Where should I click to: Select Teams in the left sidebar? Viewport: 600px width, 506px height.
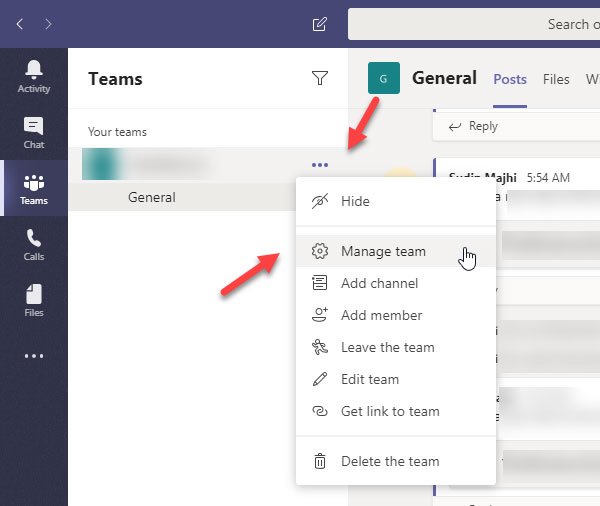[34, 188]
